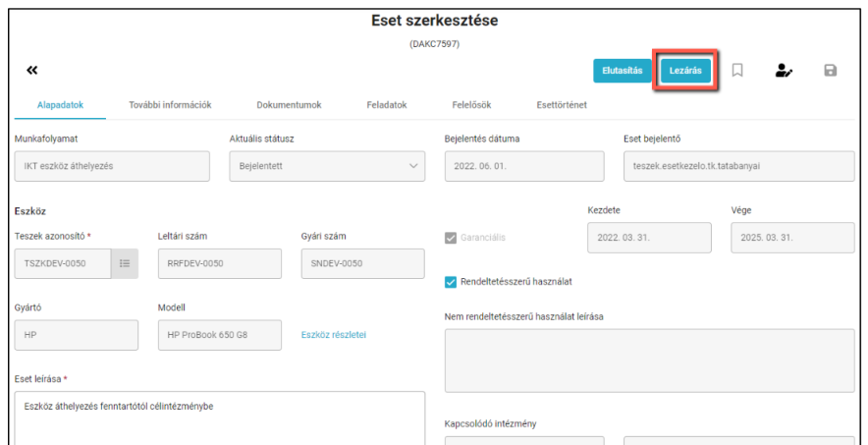Click the Lezárás button

685,71
